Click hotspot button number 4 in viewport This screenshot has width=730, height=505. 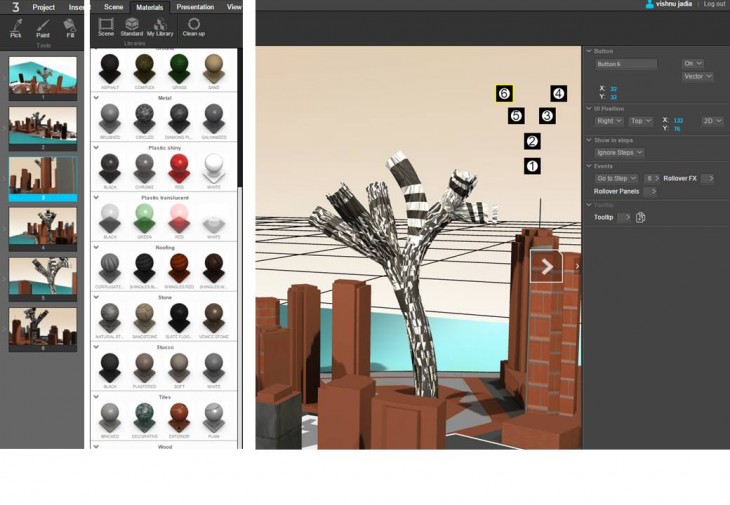558,94
